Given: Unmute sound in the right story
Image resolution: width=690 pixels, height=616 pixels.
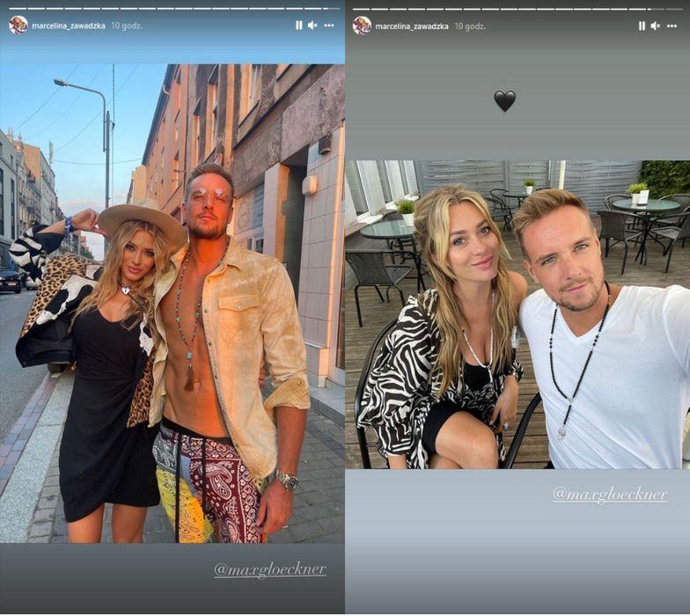Looking at the screenshot, I should click(x=656, y=26).
